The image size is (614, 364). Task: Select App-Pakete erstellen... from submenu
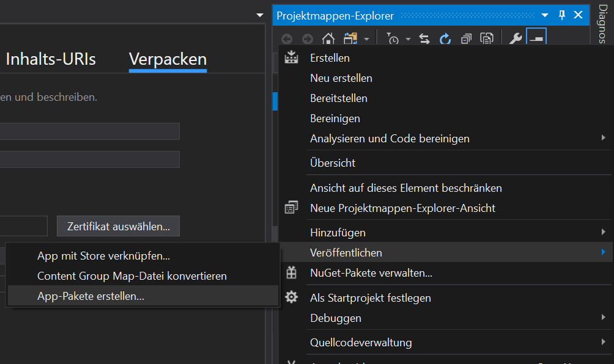91,296
